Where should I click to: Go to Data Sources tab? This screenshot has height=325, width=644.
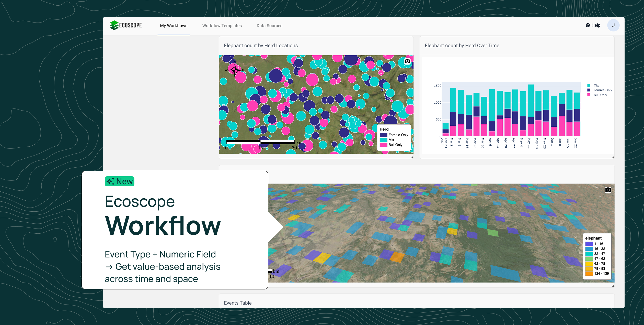tap(269, 26)
